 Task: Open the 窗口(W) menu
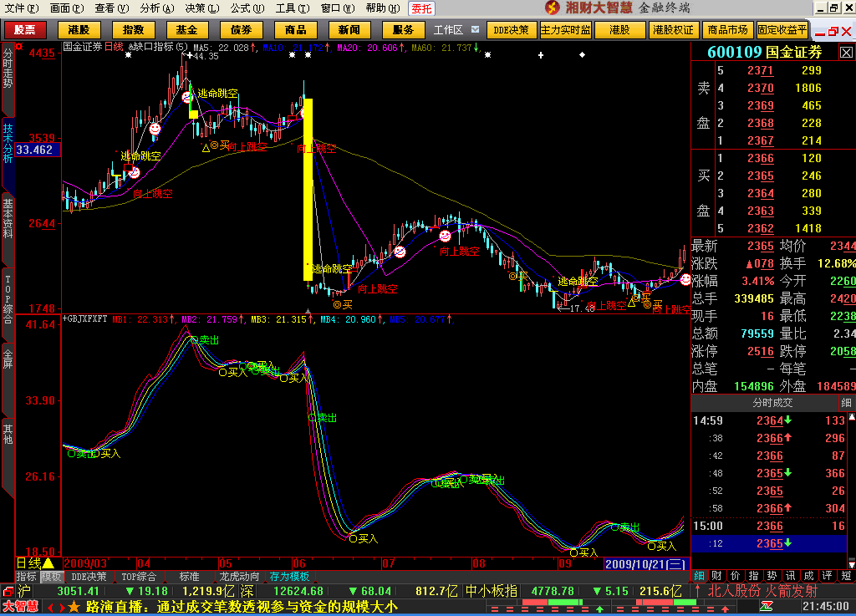pos(338,8)
